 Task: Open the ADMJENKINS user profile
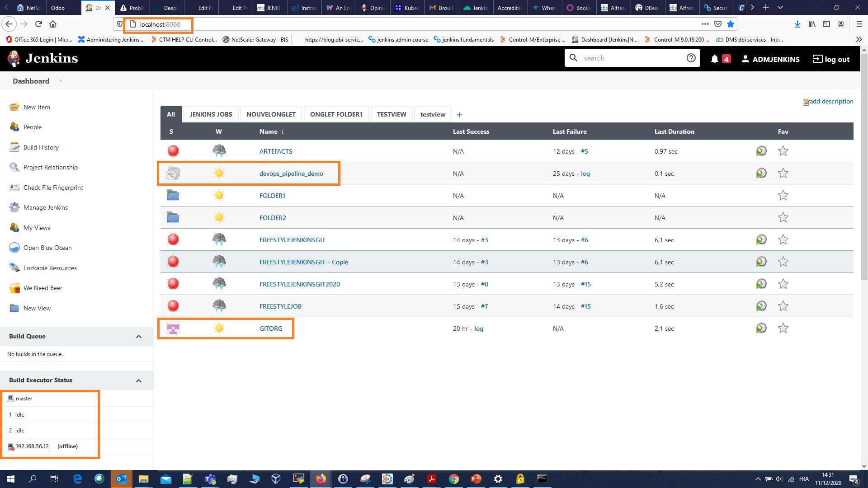[771, 59]
